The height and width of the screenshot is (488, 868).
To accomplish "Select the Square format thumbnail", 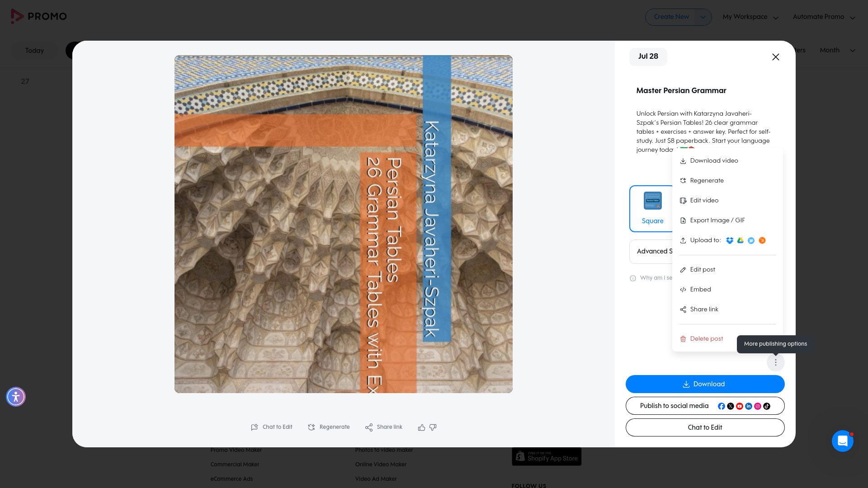I will click(652, 208).
